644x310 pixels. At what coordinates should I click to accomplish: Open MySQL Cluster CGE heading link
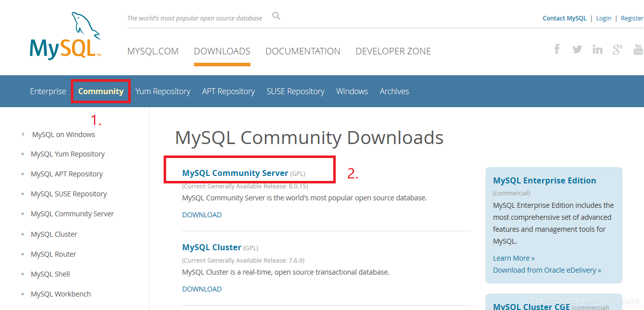pos(531,307)
